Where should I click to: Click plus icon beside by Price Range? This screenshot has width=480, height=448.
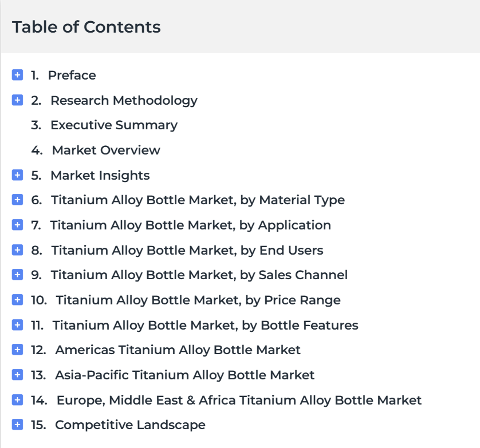point(17,300)
